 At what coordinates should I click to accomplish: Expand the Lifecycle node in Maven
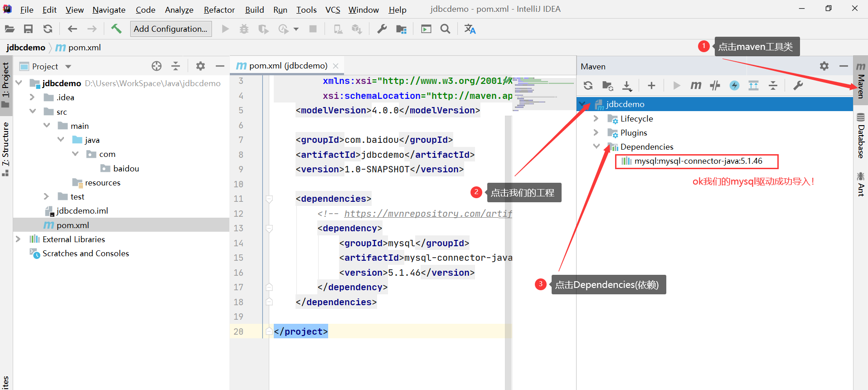(596, 118)
